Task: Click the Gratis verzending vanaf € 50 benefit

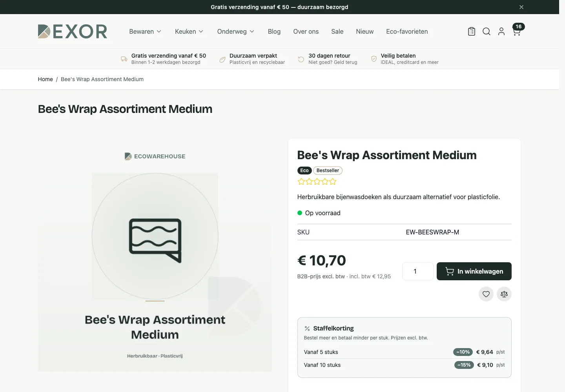Action: (x=169, y=56)
